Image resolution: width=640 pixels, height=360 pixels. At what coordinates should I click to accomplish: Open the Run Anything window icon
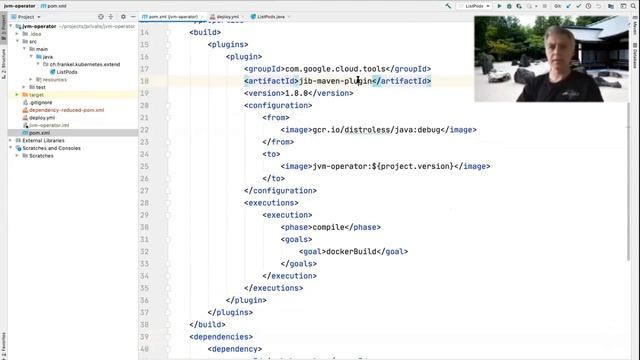click(623, 6)
